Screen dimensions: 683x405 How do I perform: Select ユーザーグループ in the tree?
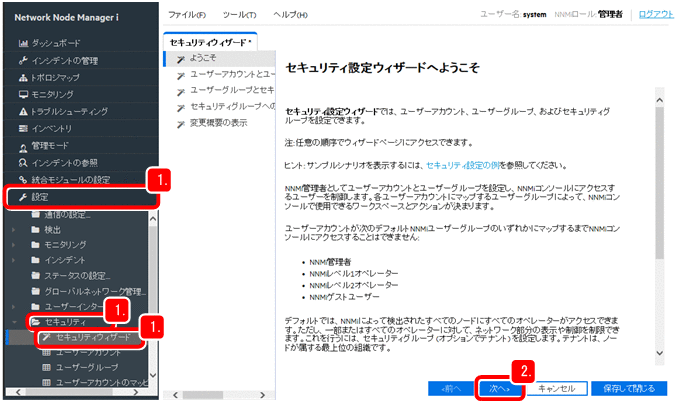(87, 367)
